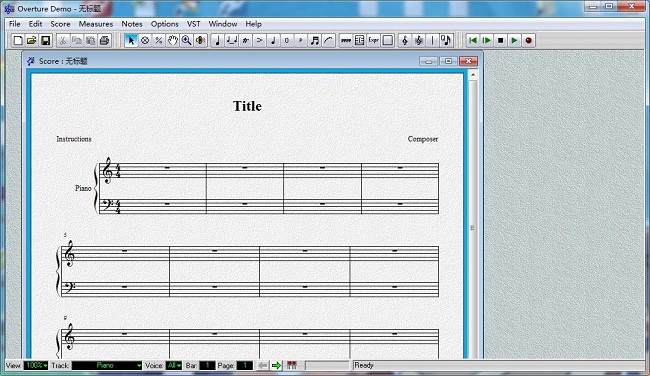Expand the Track Piano dropdown
The width and height of the screenshot is (650, 376).
[107, 365]
